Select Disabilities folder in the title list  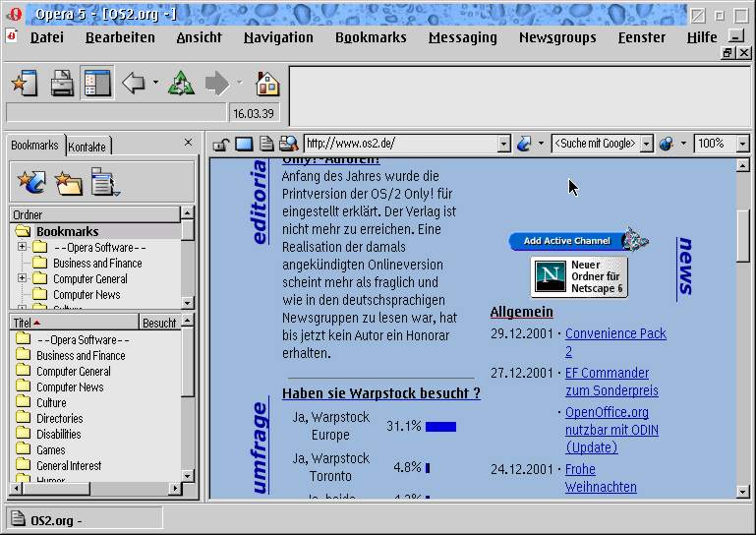(x=58, y=434)
